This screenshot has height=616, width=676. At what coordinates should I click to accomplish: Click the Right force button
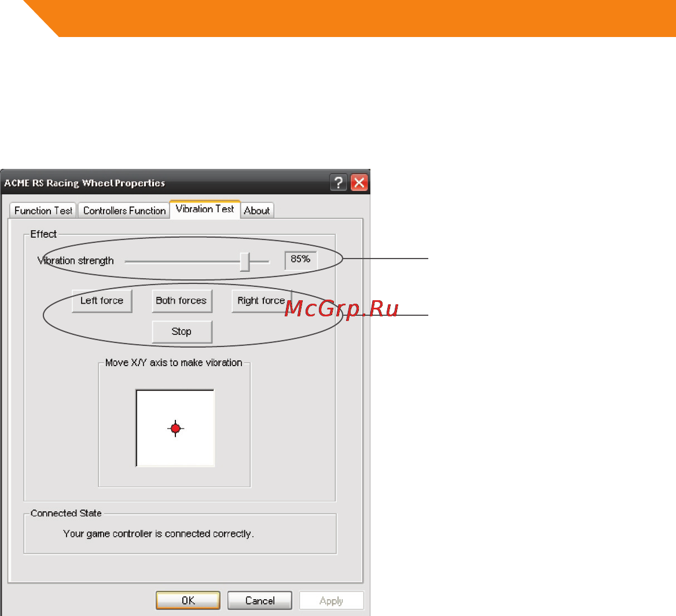click(x=261, y=301)
